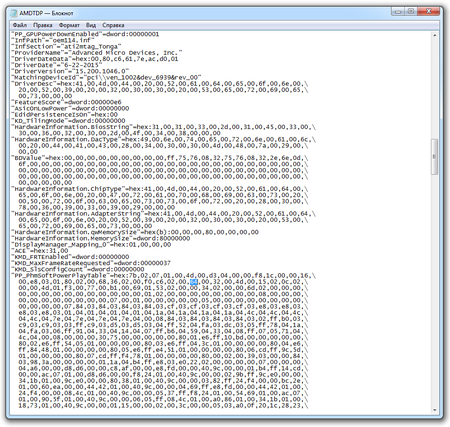Click the "ACE"=hex:31,00 line
The height and width of the screenshot is (427, 450).
point(40,251)
